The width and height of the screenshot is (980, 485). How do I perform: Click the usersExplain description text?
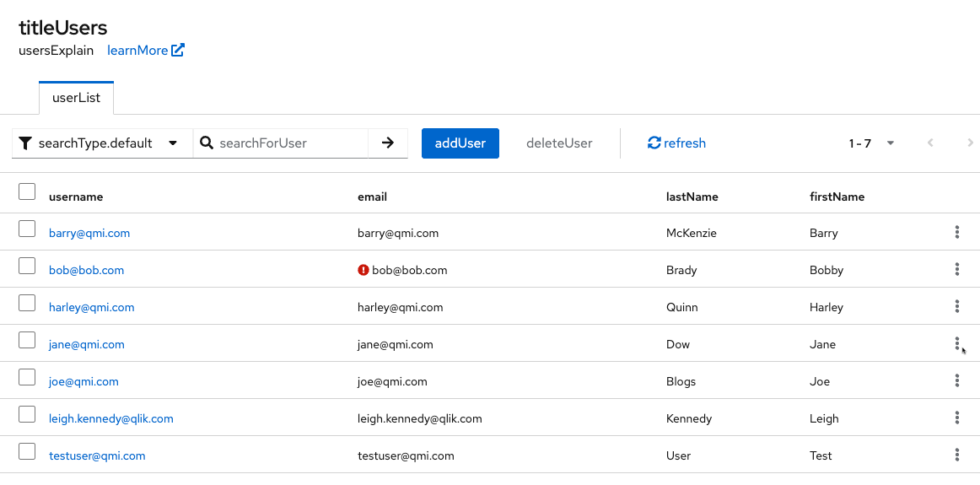(x=57, y=51)
